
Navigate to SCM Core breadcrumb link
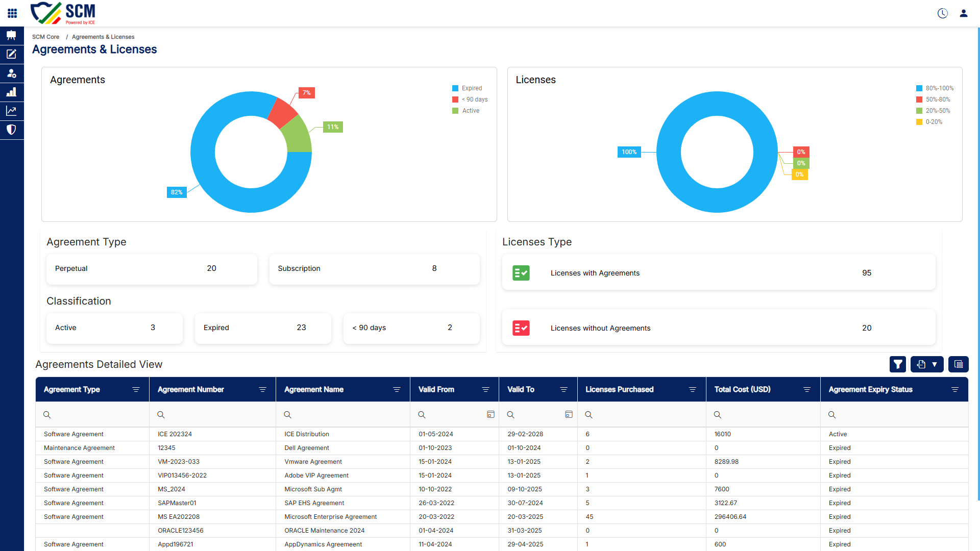point(45,37)
